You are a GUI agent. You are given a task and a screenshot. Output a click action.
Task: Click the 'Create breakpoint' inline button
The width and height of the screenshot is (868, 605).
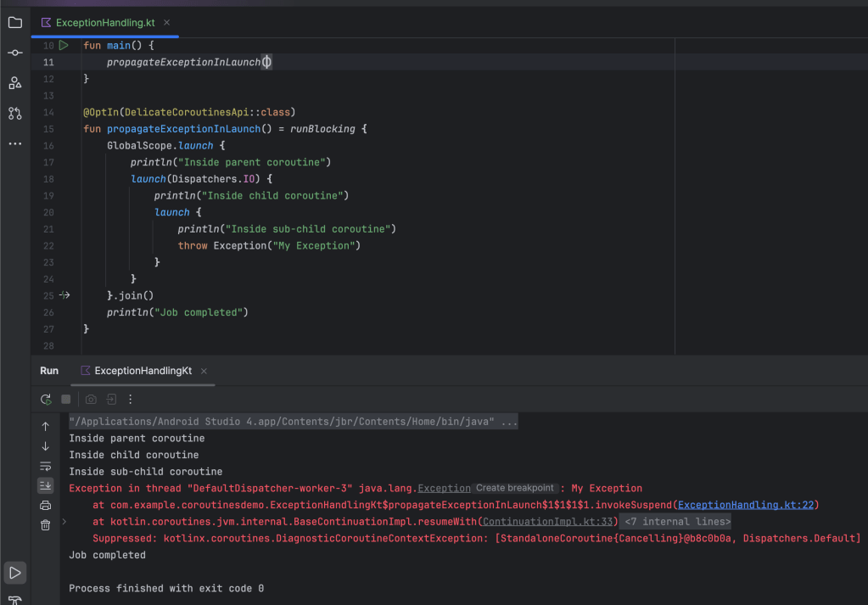point(515,489)
